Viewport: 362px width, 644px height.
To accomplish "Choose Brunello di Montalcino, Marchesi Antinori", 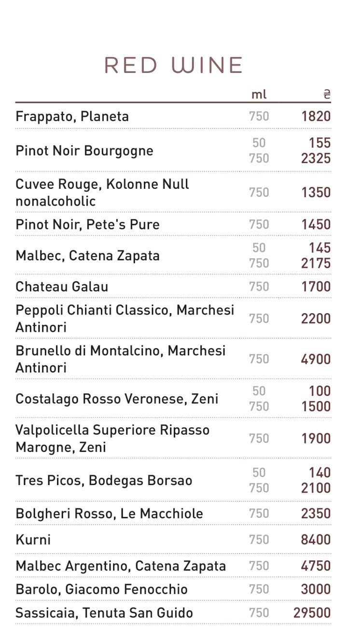I will [x=173, y=359].
